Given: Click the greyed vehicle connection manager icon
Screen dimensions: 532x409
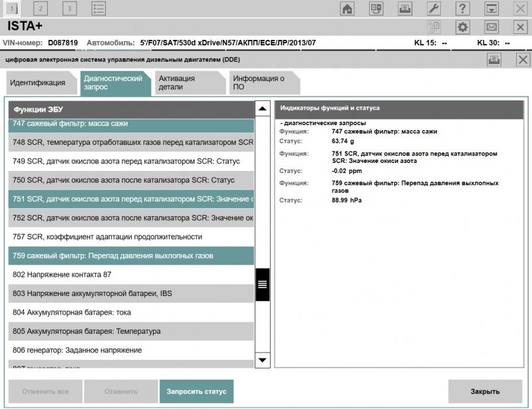Looking at the screenshot, I should (x=434, y=27).
